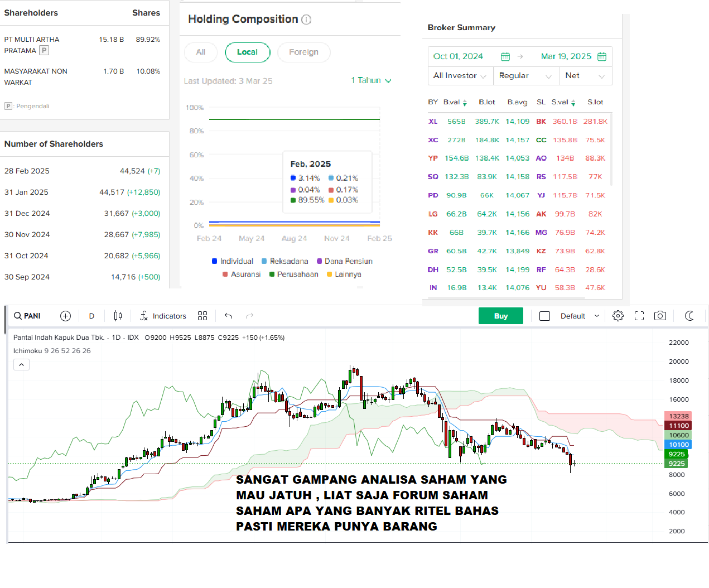This screenshot has width=709, height=588.
Task: Open the Default layout dropdown
Action: pos(578,316)
